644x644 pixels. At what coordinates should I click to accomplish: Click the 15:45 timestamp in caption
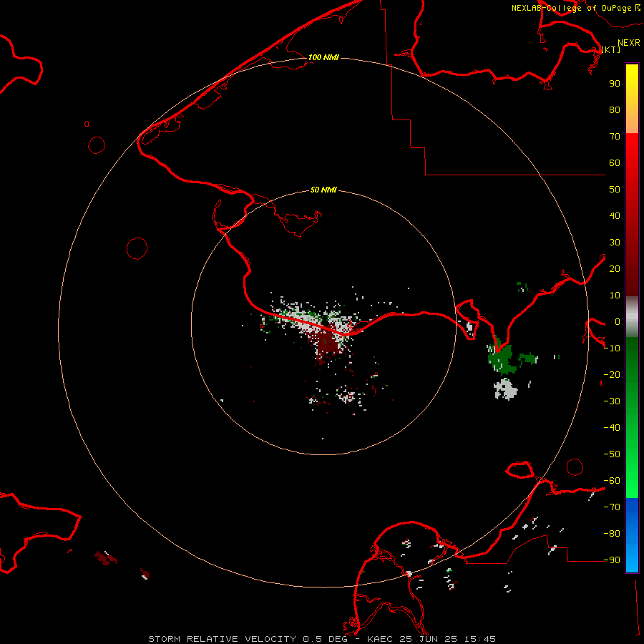coord(479,639)
